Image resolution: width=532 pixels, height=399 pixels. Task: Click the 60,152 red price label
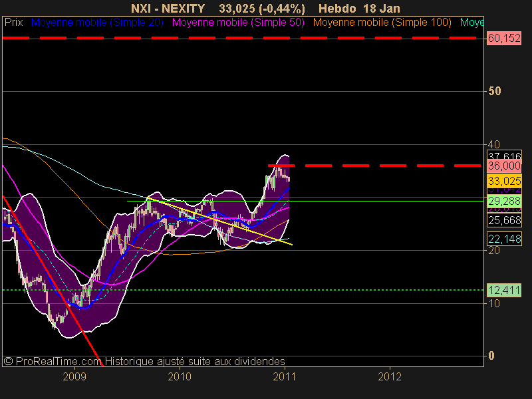[x=504, y=38]
